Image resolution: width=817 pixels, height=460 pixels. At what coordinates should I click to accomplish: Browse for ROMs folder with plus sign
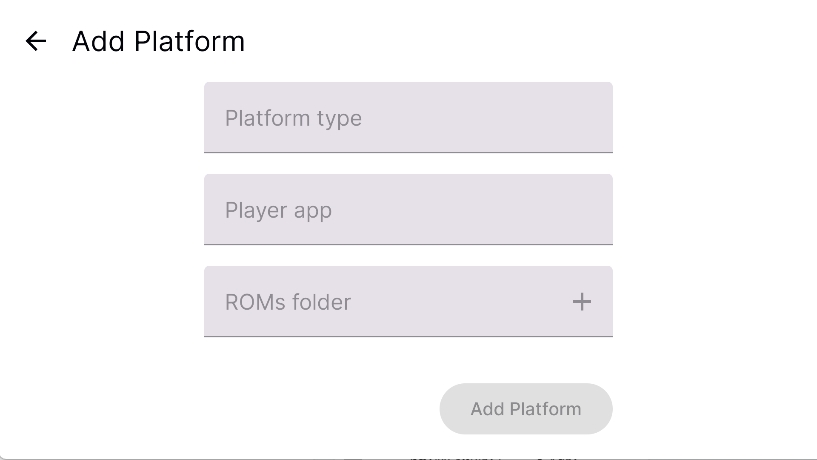(581, 301)
